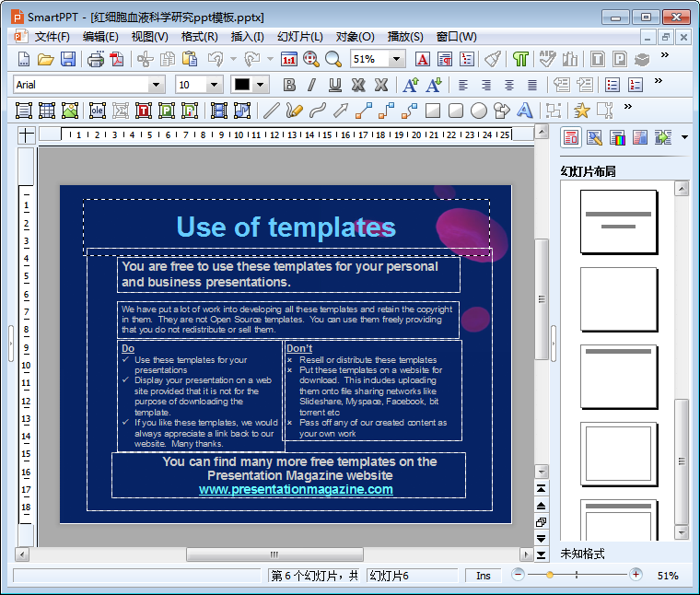Insert picture frame icon

click(70, 111)
